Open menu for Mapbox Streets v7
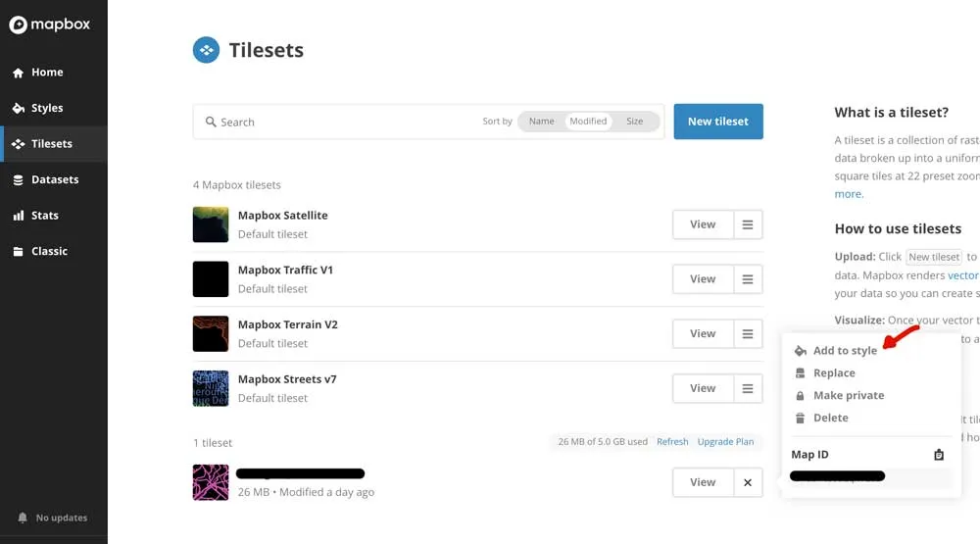980x544 pixels. pos(748,388)
